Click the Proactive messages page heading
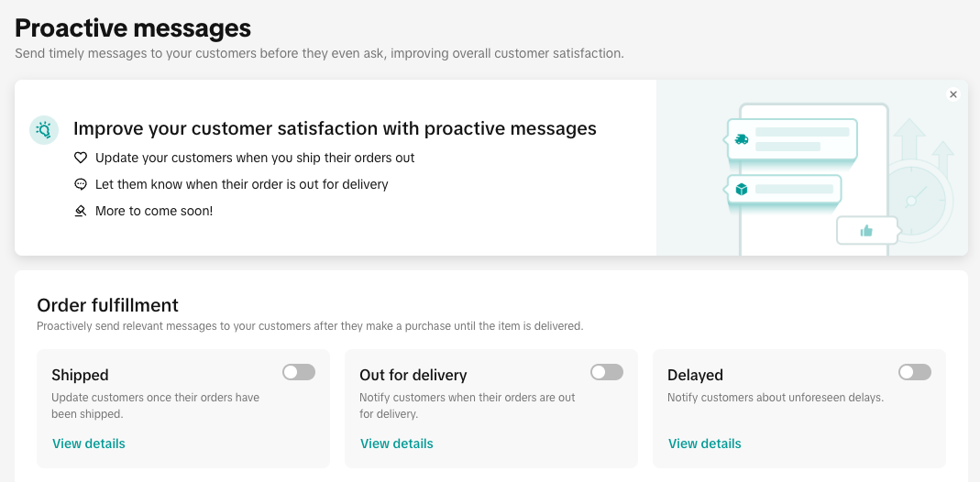Screen dimensions: 980x482 click(133, 27)
